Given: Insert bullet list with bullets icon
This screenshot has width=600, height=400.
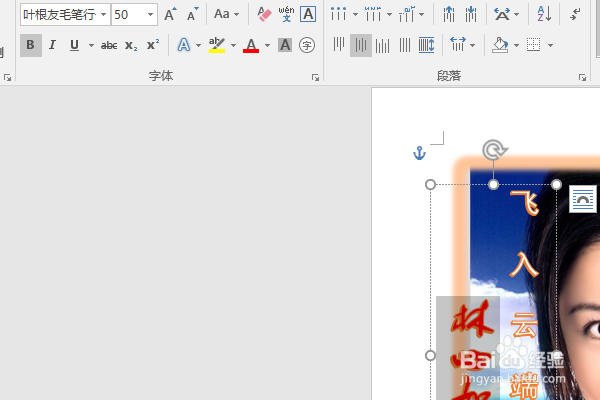Looking at the screenshot, I should [x=339, y=14].
